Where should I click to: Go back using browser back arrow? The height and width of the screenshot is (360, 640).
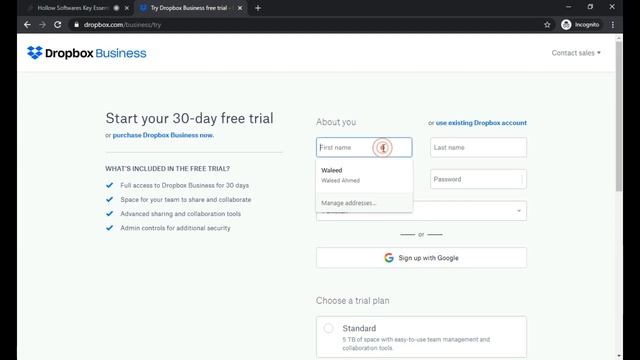pyautogui.click(x=27, y=25)
